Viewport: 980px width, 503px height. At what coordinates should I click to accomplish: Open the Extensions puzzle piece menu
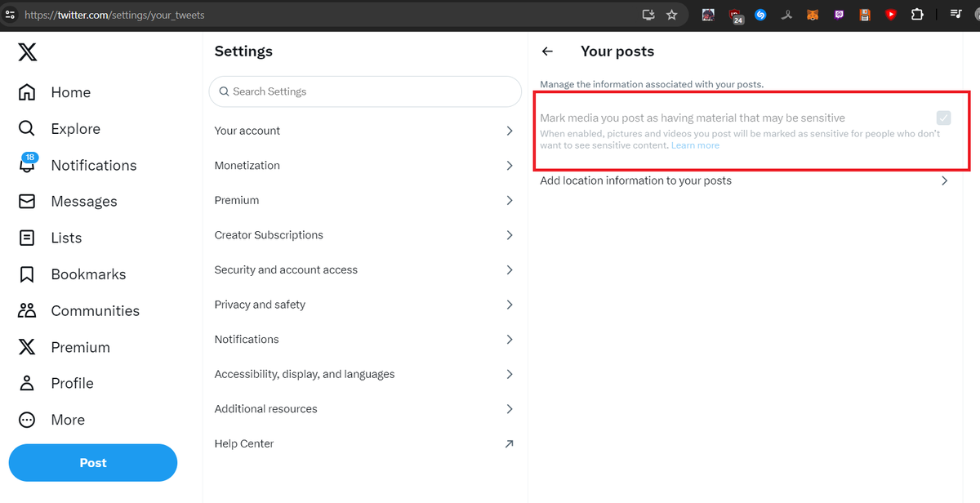coord(917,15)
